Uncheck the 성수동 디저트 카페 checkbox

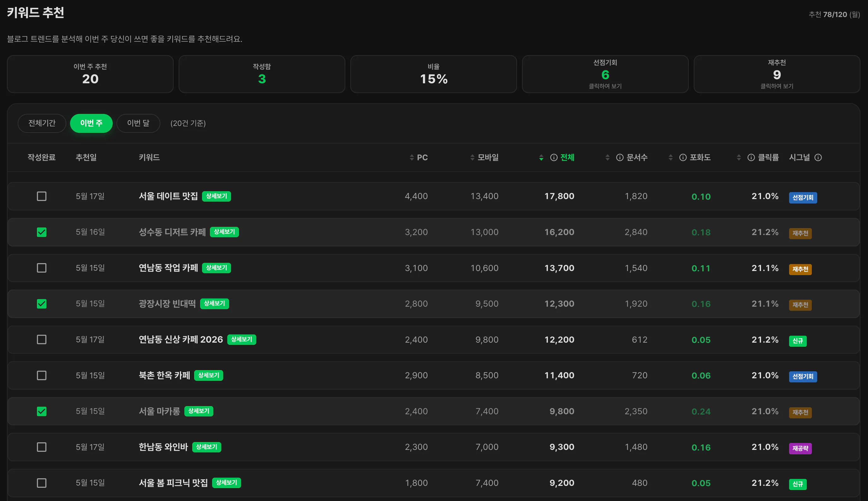click(x=42, y=232)
